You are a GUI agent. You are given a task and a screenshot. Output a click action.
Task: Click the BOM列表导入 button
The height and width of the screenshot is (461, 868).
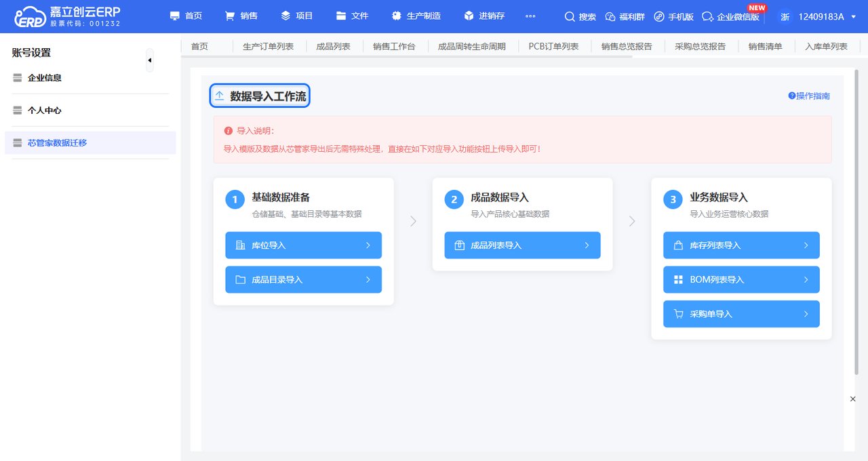pyautogui.click(x=741, y=280)
